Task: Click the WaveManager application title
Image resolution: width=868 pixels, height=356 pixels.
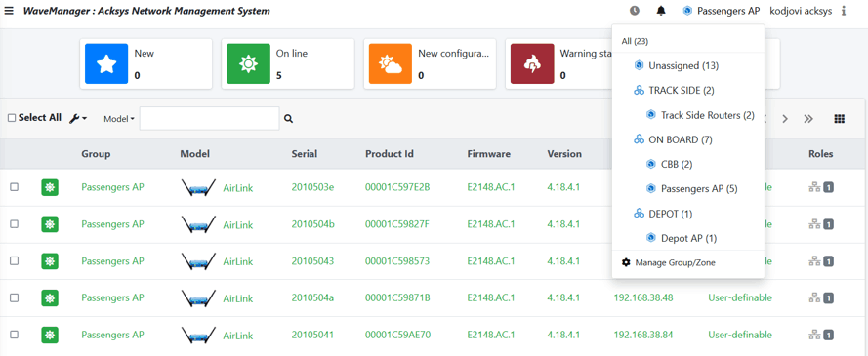Action: [146, 11]
